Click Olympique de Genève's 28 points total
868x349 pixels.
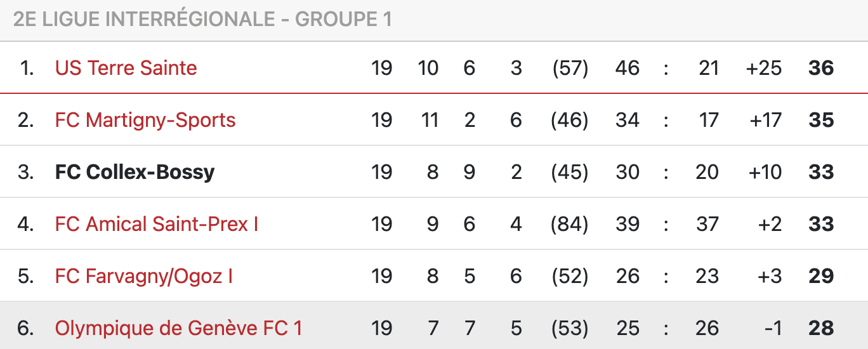point(821,328)
